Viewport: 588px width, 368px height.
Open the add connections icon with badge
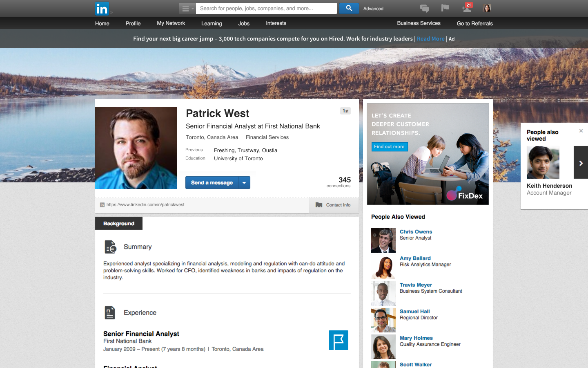[466, 8]
